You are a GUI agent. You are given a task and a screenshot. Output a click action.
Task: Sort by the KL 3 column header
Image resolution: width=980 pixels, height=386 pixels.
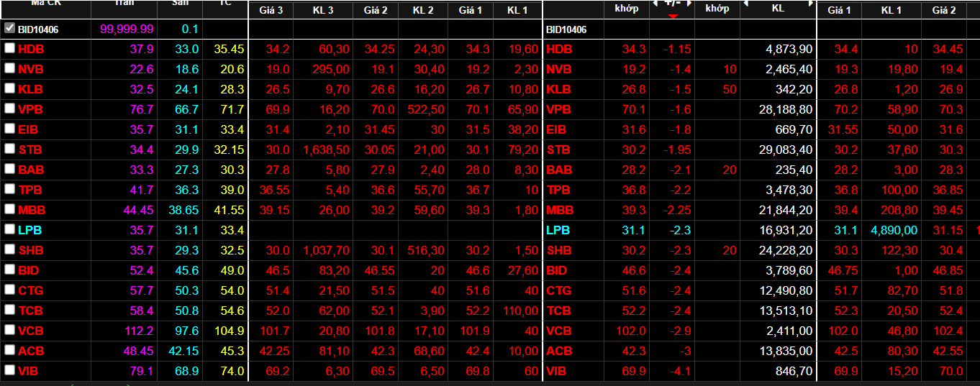click(323, 10)
